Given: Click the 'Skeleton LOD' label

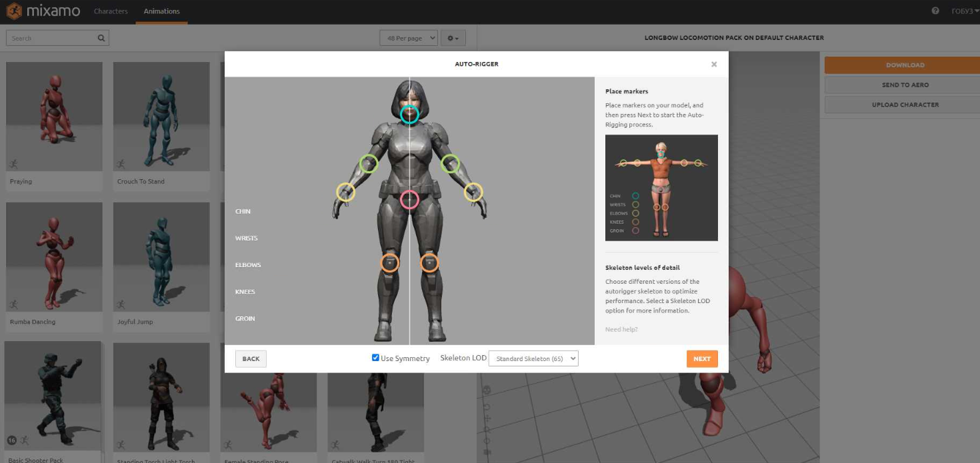Looking at the screenshot, I should coord(463,358).
